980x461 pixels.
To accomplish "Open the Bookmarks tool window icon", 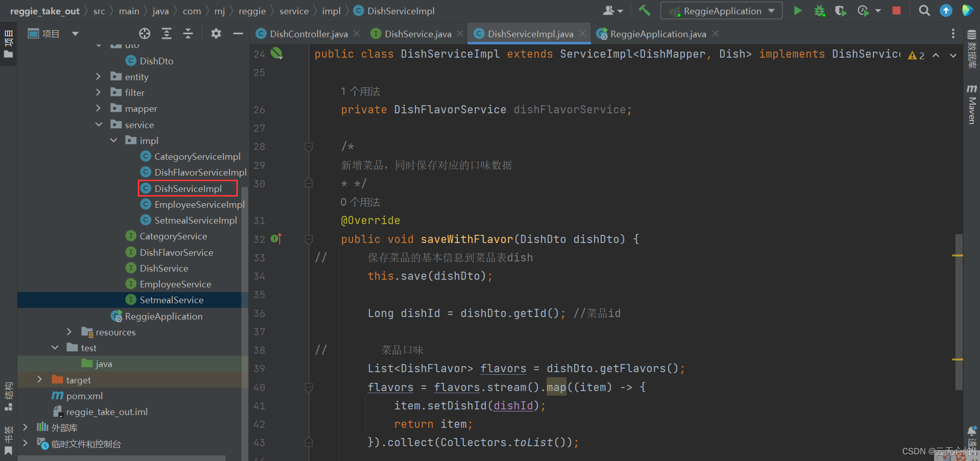I will pos(8,451).
